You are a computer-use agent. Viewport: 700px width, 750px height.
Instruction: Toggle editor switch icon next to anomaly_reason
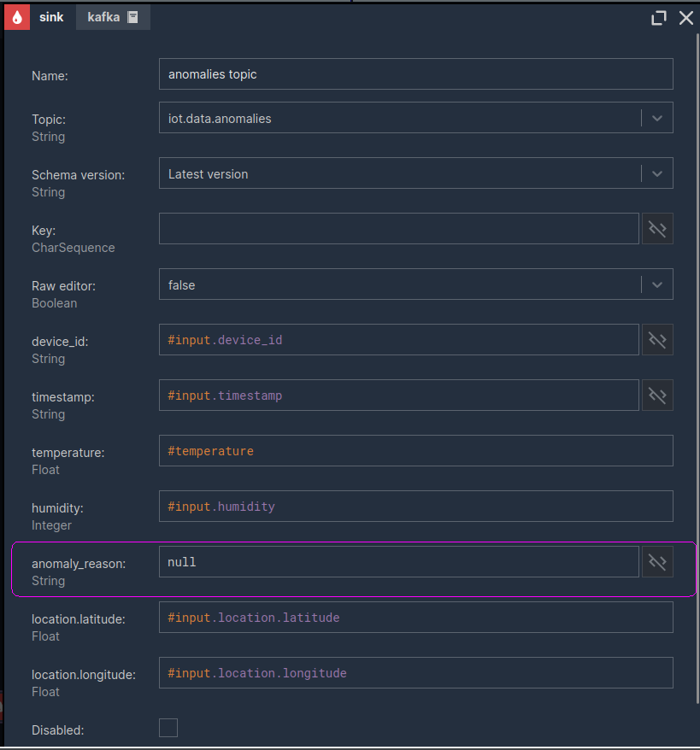pos(657,561)
